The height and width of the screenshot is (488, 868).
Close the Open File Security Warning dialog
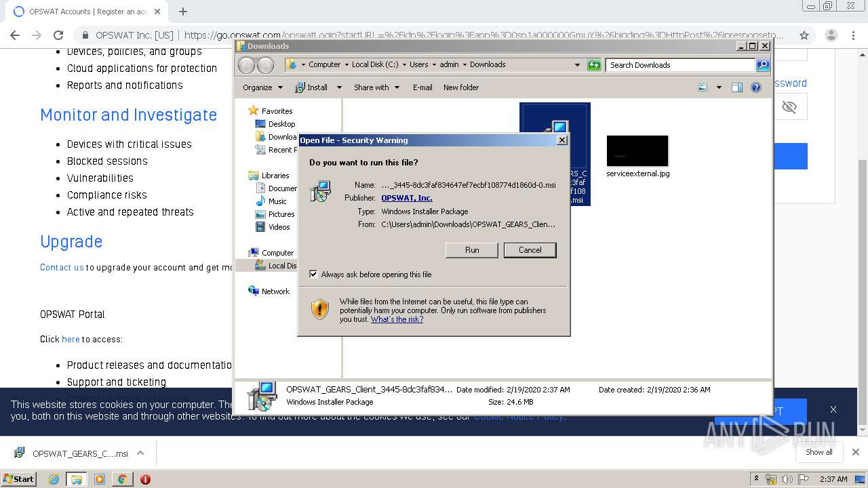coord(561,140)
